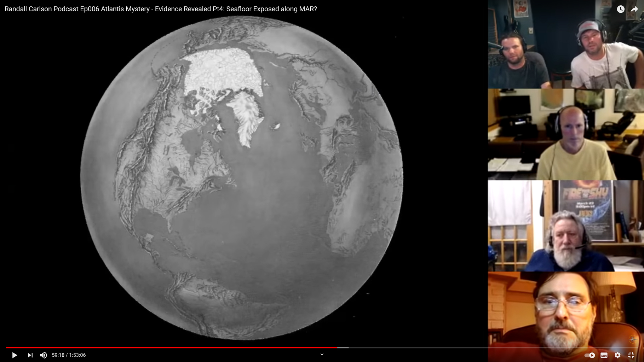Click the webcam feed with Fire Sky poster
Image resolution: width=644 pixels, height=362 pixels.
565,226
